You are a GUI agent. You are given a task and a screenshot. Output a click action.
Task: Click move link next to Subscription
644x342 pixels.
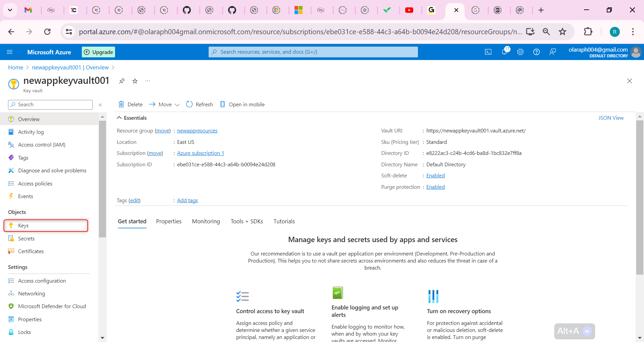pos(155,153)
